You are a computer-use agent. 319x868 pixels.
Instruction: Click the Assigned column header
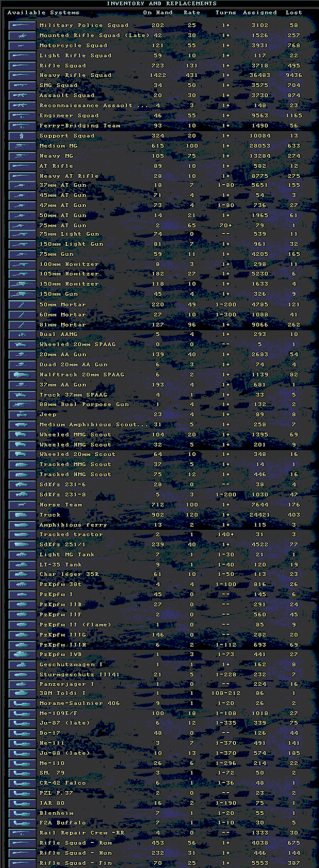tap(260, 13)
